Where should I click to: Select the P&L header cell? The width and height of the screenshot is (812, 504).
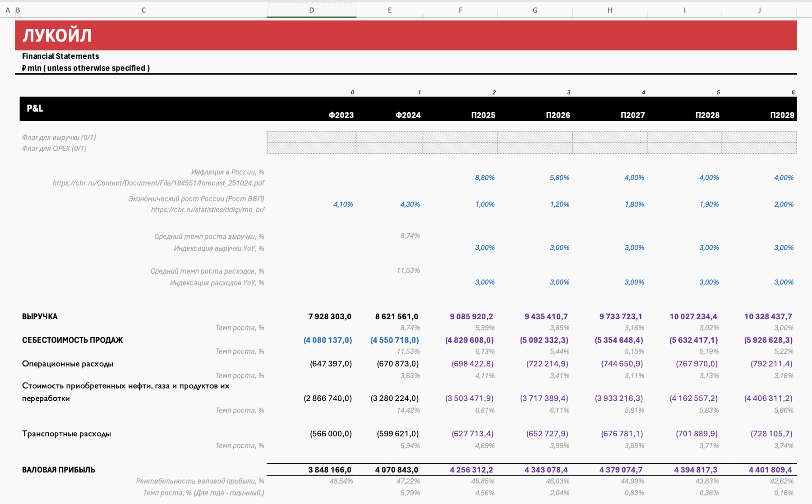tap(35, 108)
